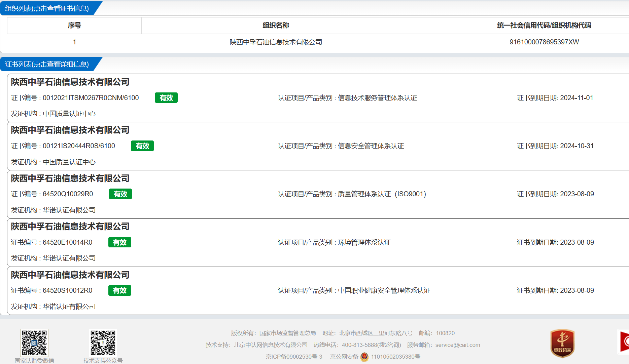Click footer text 技术支持：北京中认网信息技术有限公司
Screen dimensions: 629x364
256,345
